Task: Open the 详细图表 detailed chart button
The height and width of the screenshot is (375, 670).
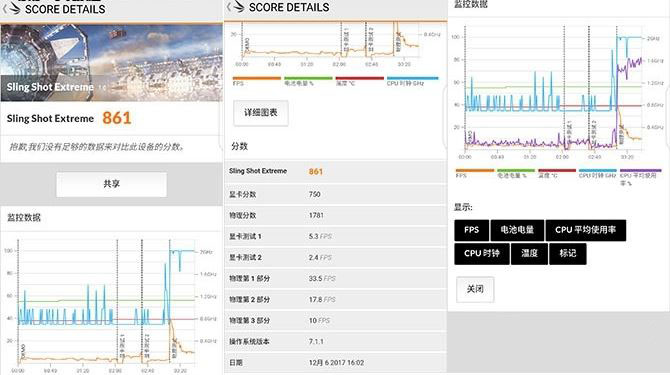Action: (x=261, y=113)
